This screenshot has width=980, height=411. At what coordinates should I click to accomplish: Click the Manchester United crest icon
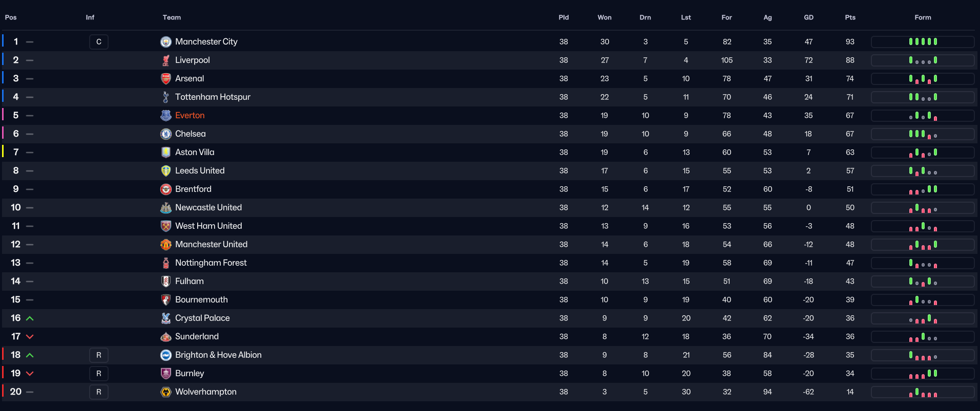165,245
